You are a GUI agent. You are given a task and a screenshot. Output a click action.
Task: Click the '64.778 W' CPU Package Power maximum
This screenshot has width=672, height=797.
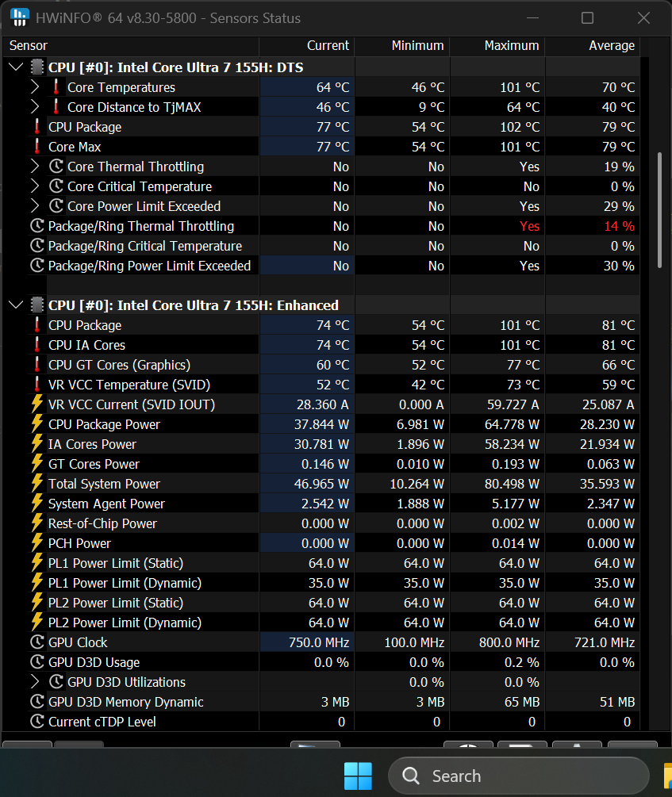click(x=512, y=424)
